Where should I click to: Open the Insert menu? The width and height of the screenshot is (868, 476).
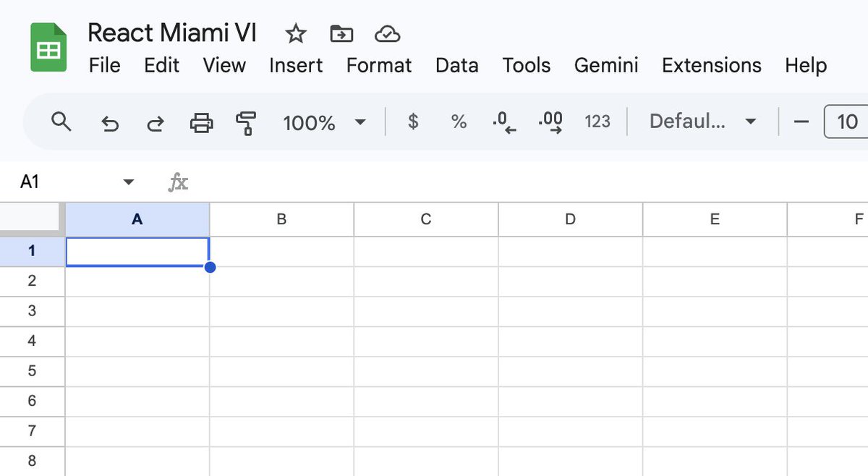[x=296, y=65]
